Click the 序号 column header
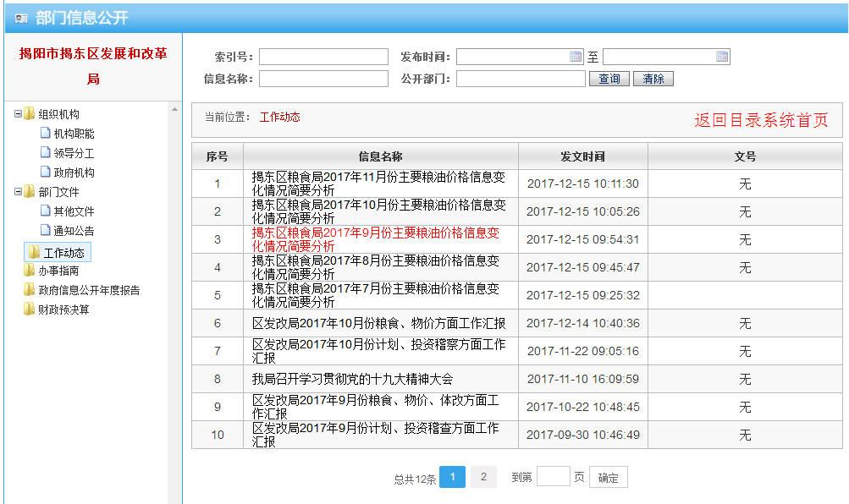The image size is (849, 504). coord(218,156)
